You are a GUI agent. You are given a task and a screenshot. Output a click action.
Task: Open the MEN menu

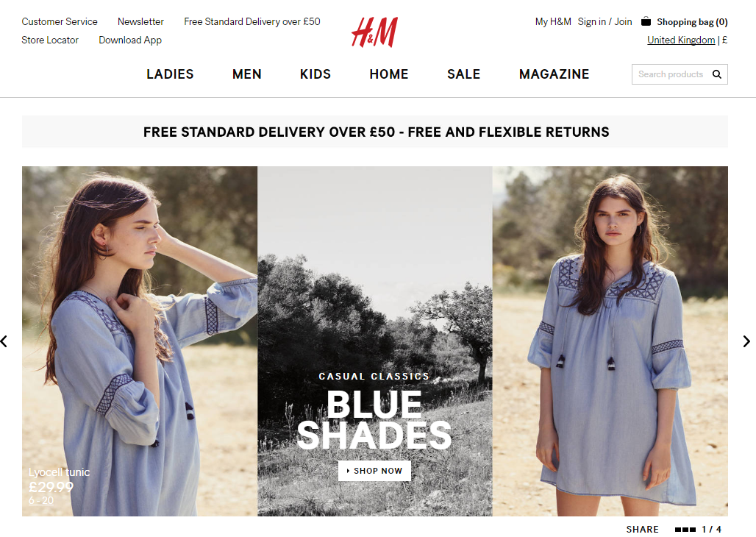[247, 74]
